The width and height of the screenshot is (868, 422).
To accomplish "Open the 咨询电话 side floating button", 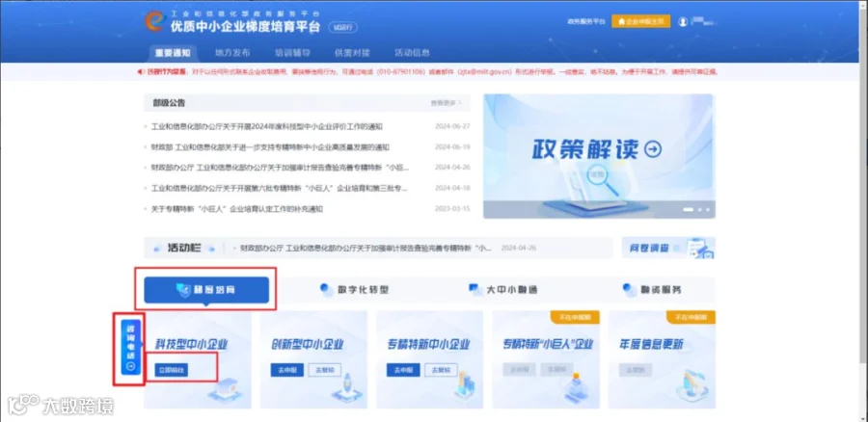I will (x=130, y=348).
